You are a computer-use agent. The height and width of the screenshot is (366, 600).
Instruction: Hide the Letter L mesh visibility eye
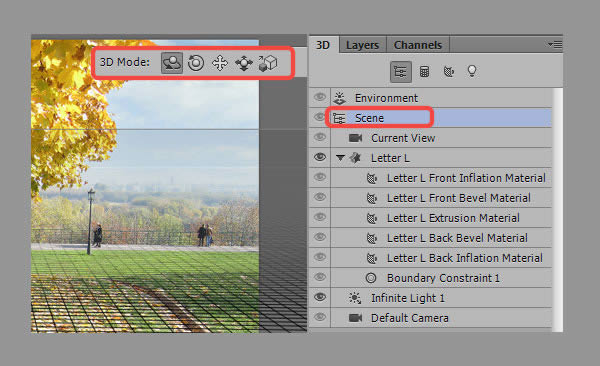[x=320, y=157]
